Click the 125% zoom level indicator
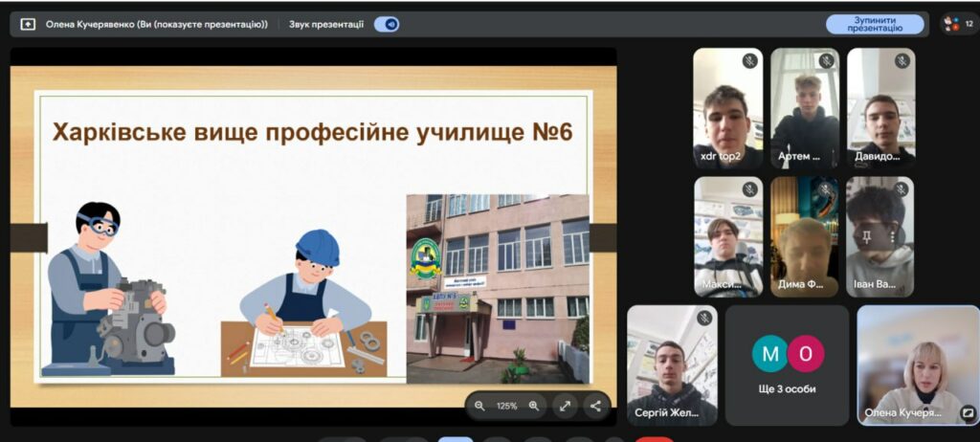 pos(506,406)
